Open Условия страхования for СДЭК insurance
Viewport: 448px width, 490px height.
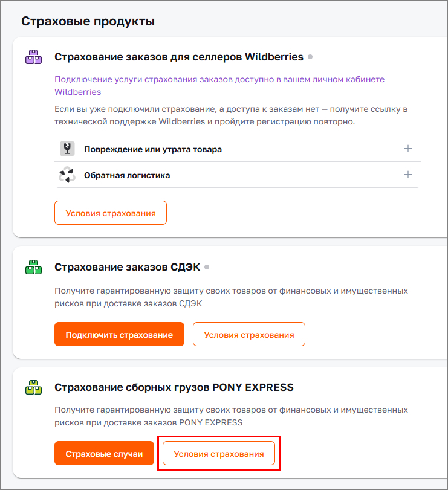[248, 334]
